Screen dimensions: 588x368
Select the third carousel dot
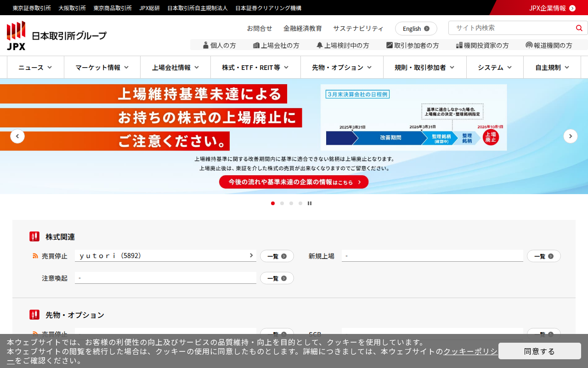click(291, 203)
